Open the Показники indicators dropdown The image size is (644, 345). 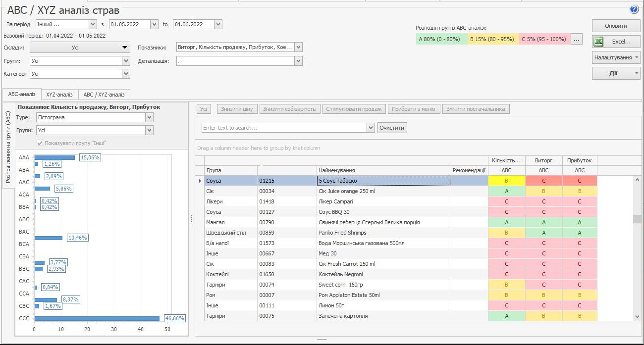point(298,48)
